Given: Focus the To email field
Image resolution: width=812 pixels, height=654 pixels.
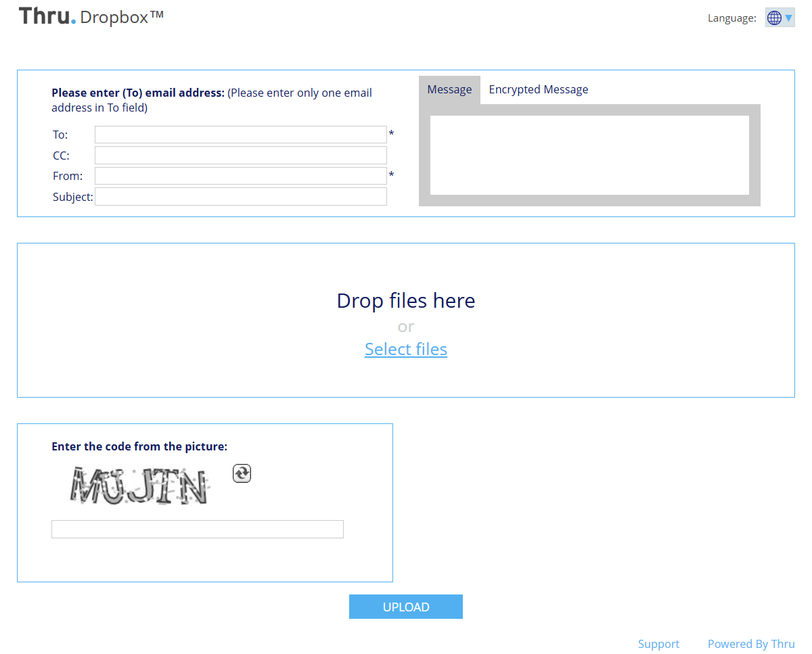Looking at the screenshot, I should click(240, 135).
